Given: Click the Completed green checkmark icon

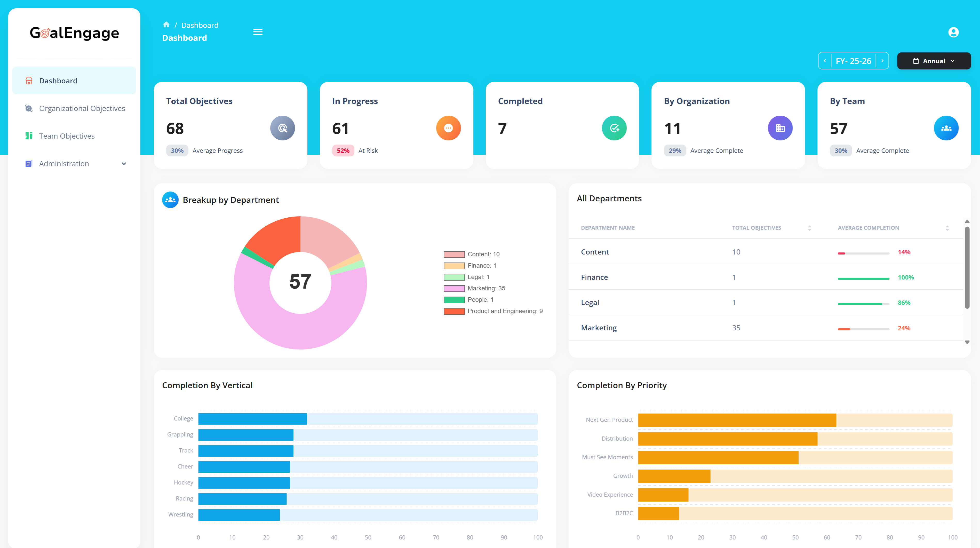Looking at the screenshot, I should pyautogui.click(x=614, y=128).
